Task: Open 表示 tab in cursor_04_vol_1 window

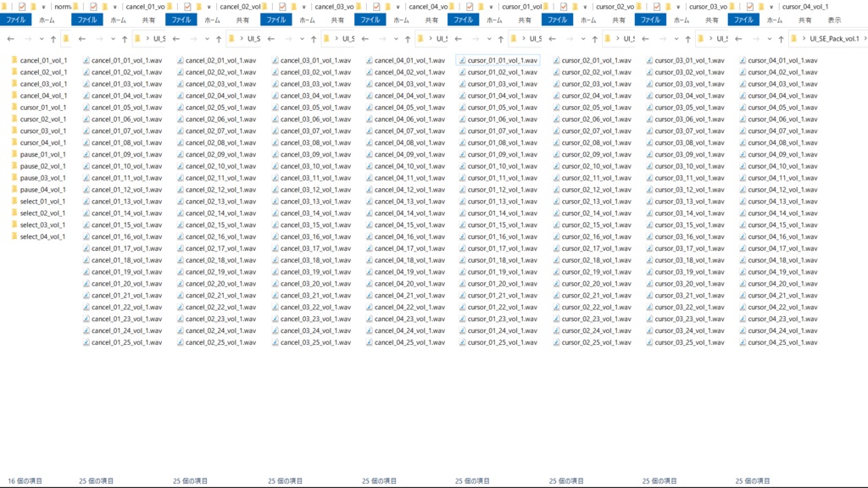Action: (x=834, y=20)
